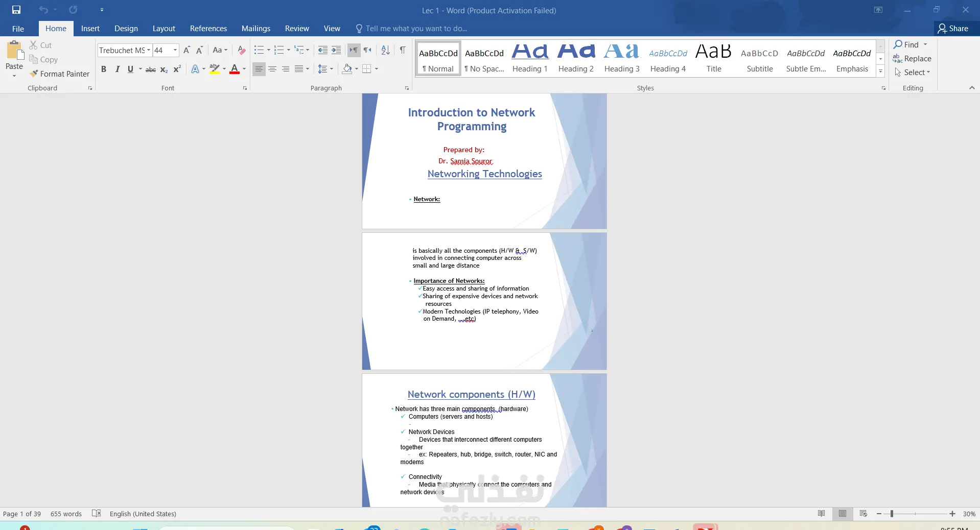Open the Insert tab

click(x=90, y=29)
